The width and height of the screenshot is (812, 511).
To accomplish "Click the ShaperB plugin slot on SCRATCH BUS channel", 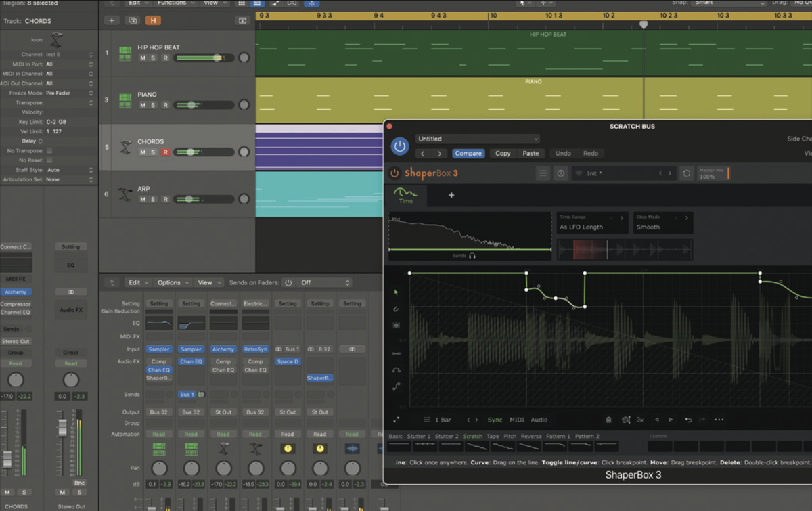I will click(319, 378).
